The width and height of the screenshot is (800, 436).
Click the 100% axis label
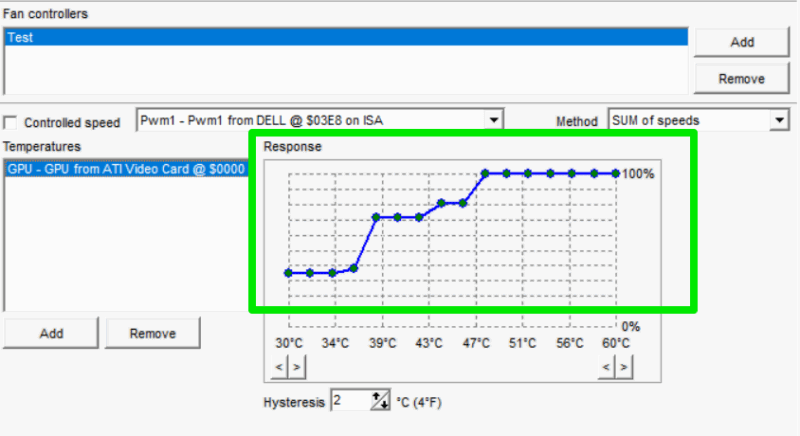point(638,174)
